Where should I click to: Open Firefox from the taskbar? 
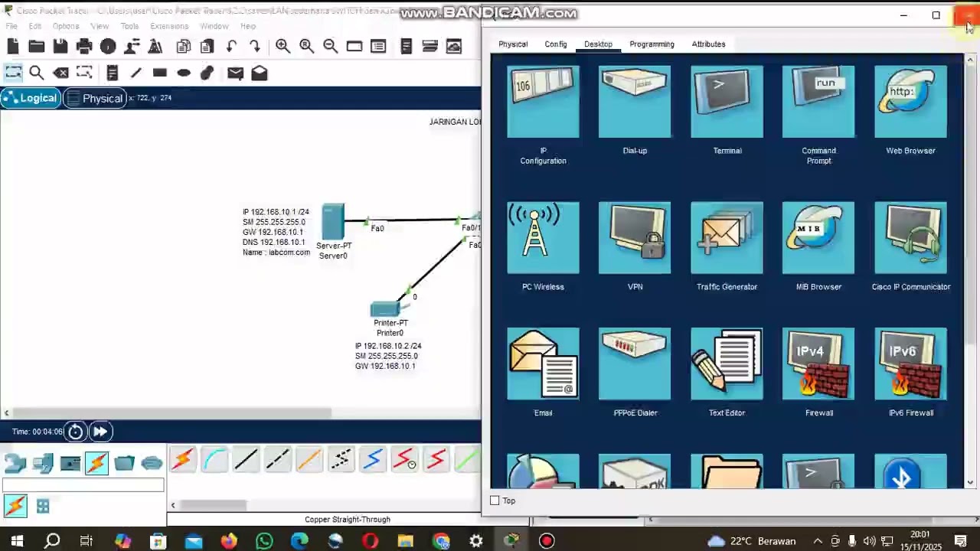click(x=229, y=541)
